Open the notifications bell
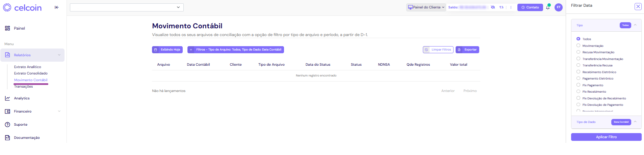The image size is (644, 155). tap(548, 7)
